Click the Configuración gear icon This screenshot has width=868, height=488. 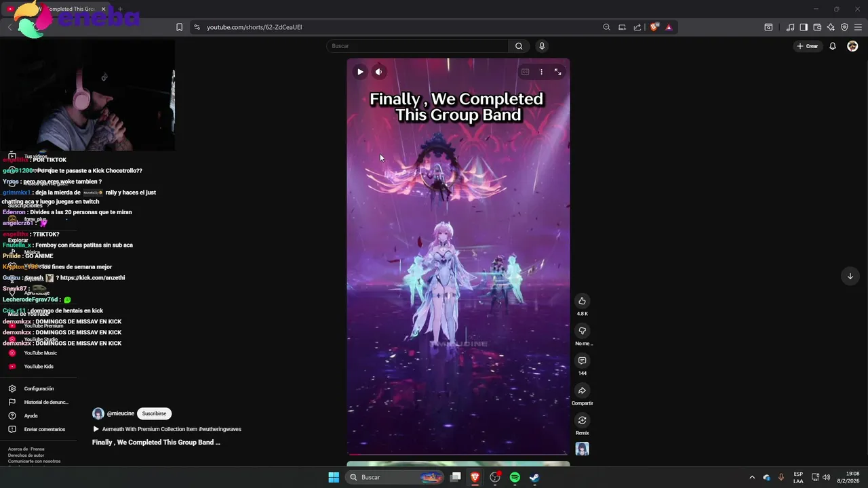(12, 389)
